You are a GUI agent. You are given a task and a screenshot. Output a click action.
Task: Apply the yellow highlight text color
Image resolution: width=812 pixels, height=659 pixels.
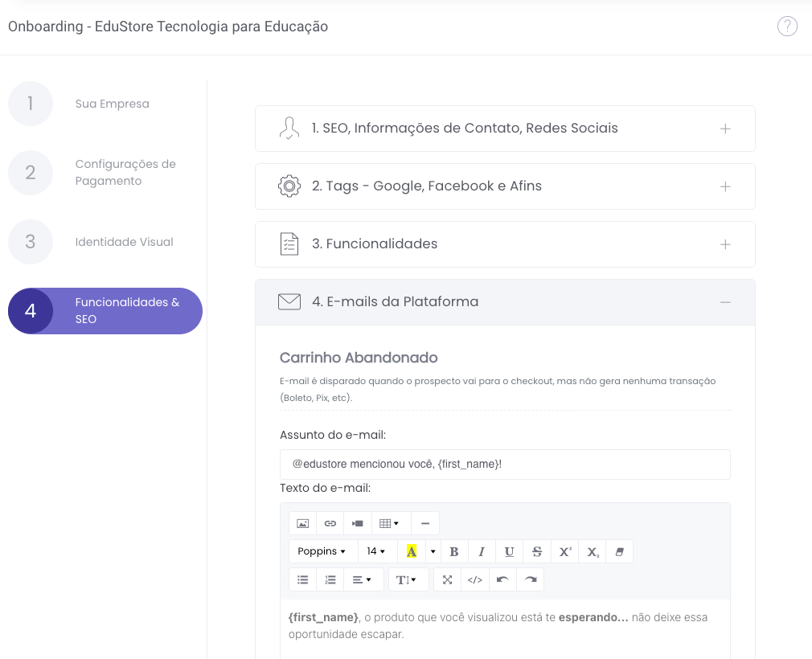[x=412, y=551]
